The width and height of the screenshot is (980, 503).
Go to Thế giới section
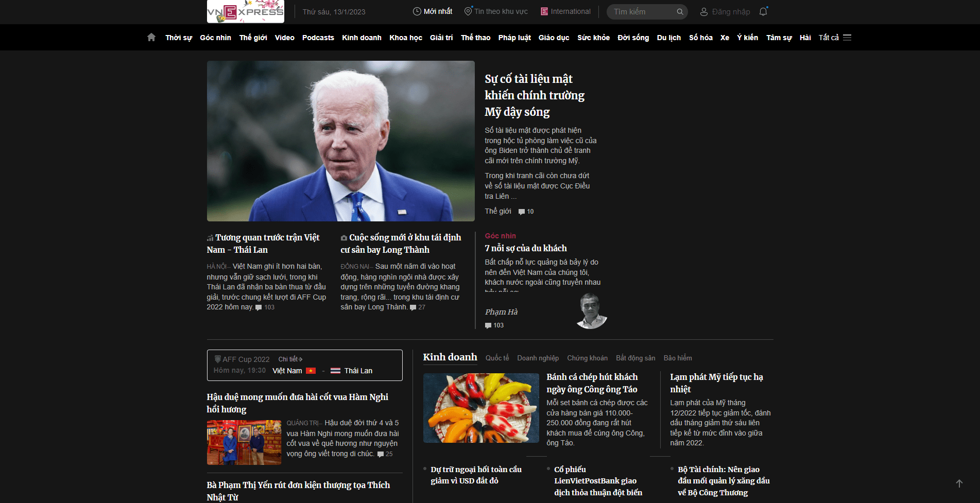pos(253,38)
